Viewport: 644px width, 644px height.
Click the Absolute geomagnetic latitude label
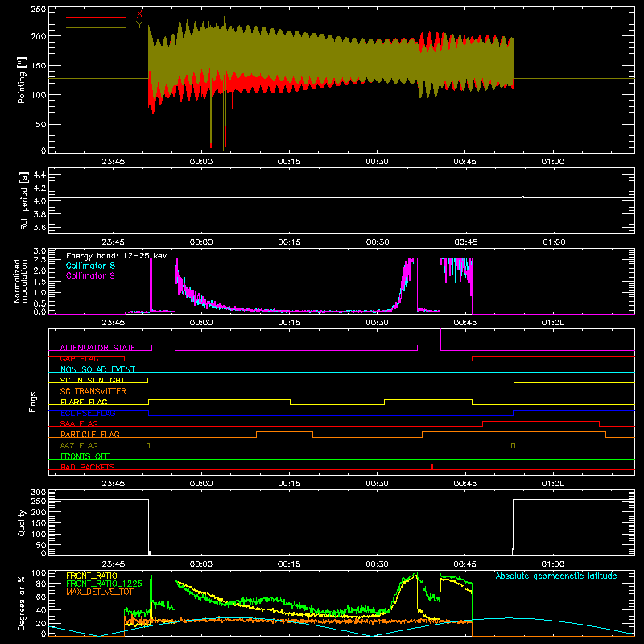click(556, 576)
